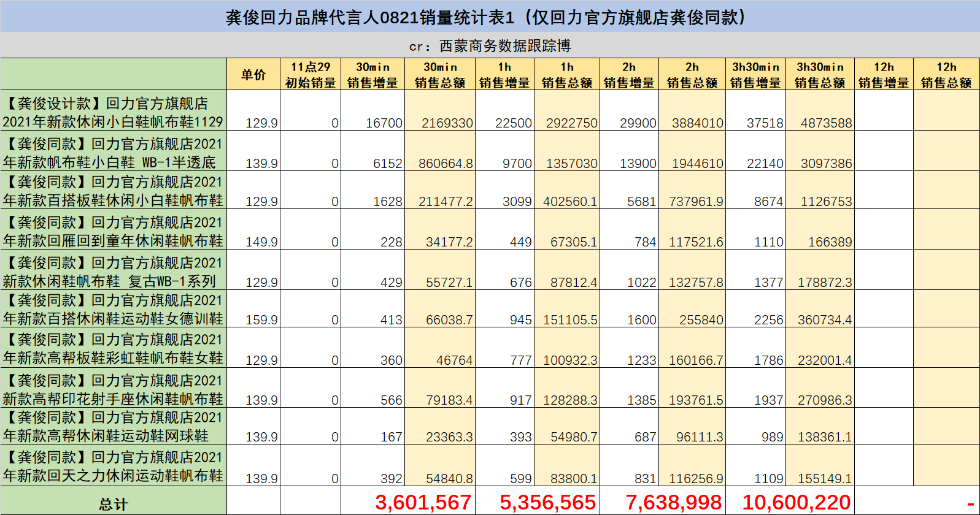The width and height of the screenshot is (980, 515).
Task: Select cell with value 402560.1
Action: [x=567, y=190]
